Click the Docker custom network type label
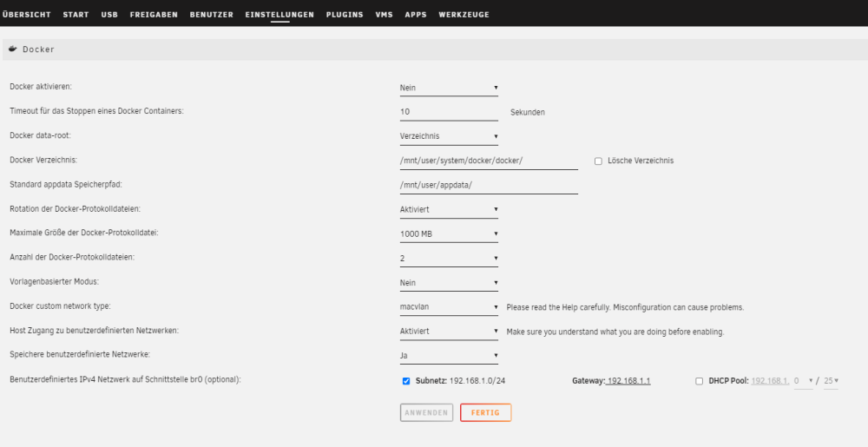Viewport: 868px width, 447px height. pos(61,306)
